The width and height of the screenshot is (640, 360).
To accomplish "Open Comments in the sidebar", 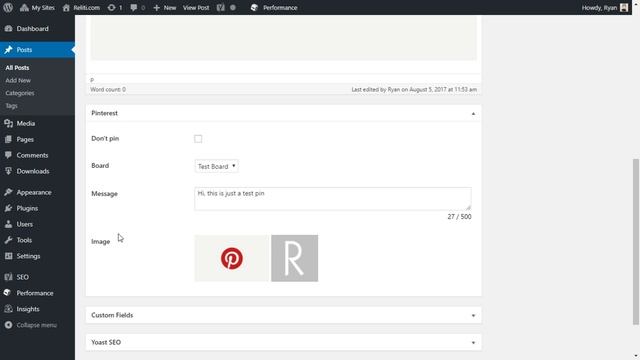I will (x=37, y=155).
